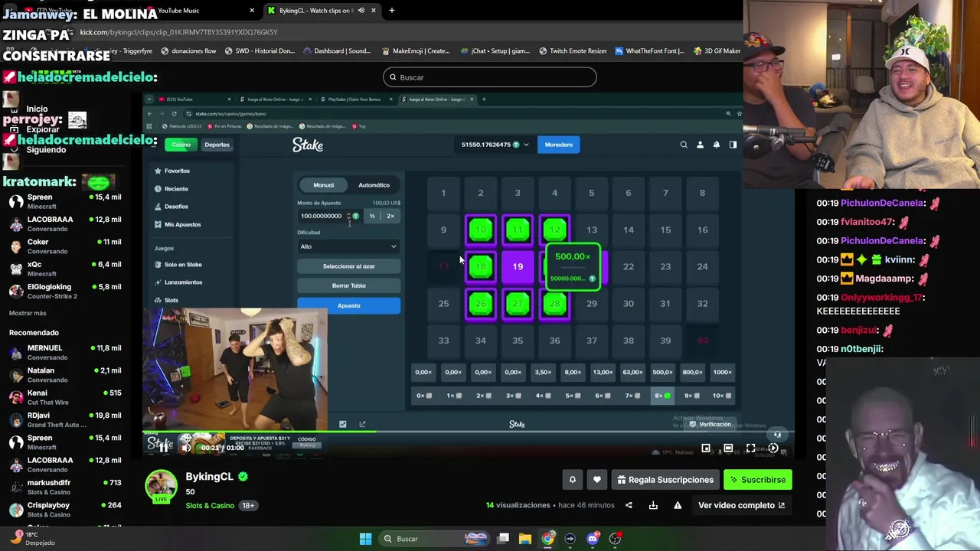Double the bet with 2× button
The width and height of the screenshot is (980, 551).
(x=390, y=216)
